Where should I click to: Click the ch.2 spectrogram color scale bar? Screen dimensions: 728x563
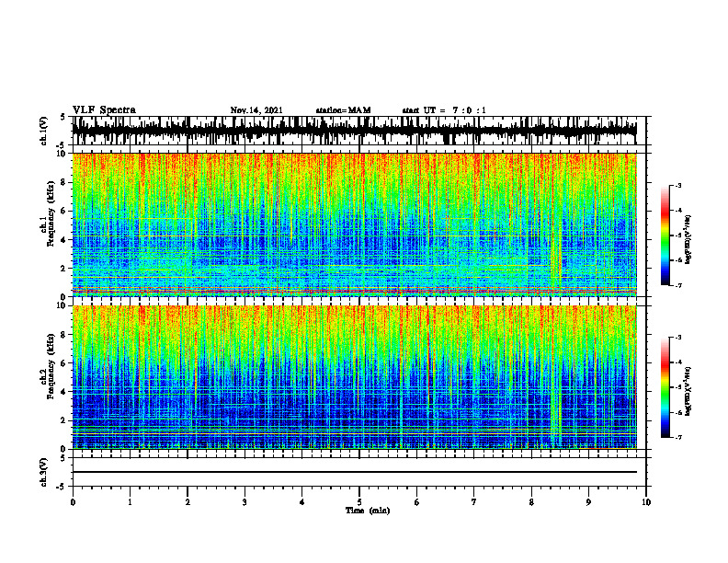665,387
